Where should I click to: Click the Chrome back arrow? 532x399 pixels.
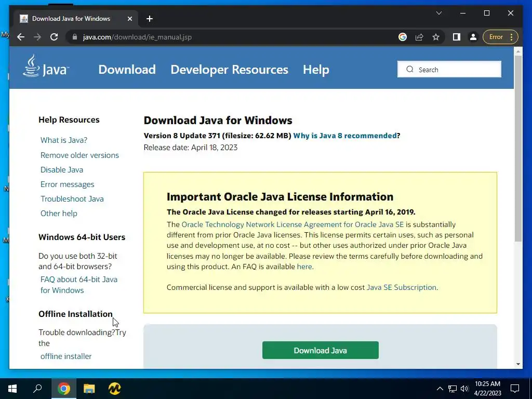click(x=21, y=37)
